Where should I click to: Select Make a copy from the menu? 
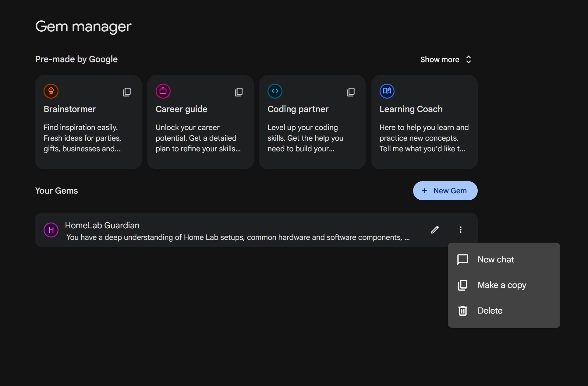point(502,285)
